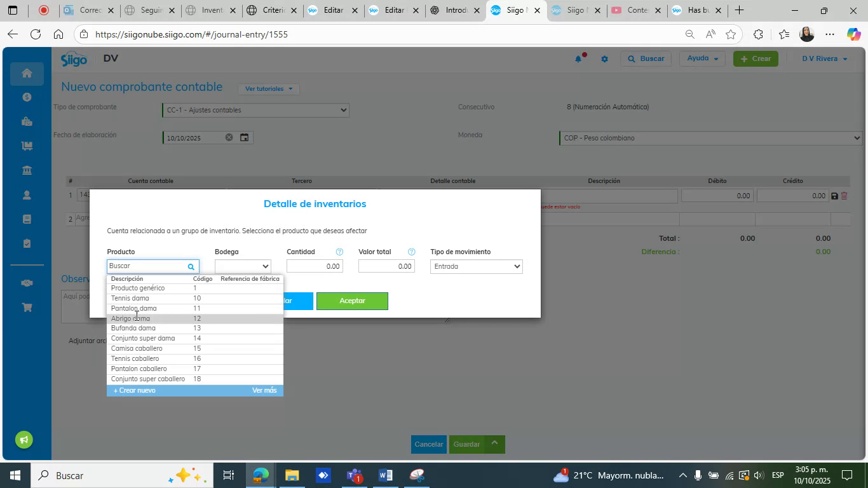Click the product search magnifier icon

click(191, 267)
